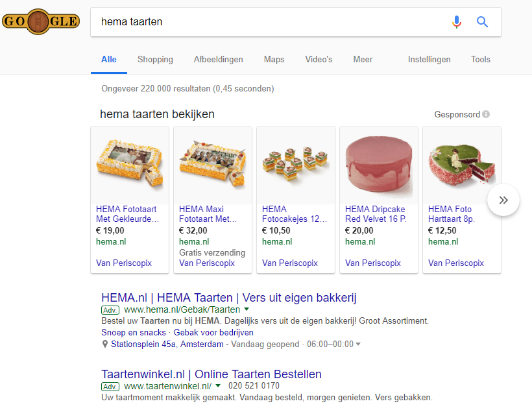Click the Adv. badge of the Taartenwinkel.nl ad

(110, 387)
